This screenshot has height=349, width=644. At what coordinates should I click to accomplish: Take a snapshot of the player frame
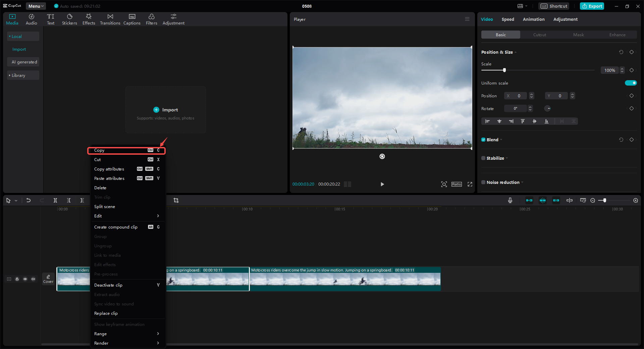(x=444, y=184)
